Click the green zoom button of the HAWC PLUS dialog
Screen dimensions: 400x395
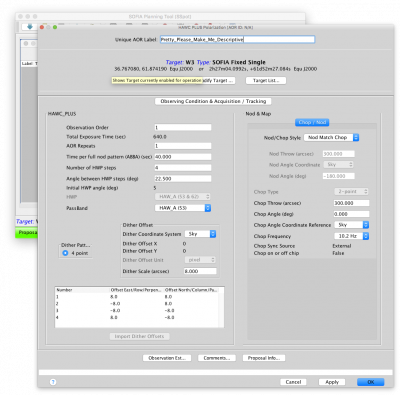(55, 27)
